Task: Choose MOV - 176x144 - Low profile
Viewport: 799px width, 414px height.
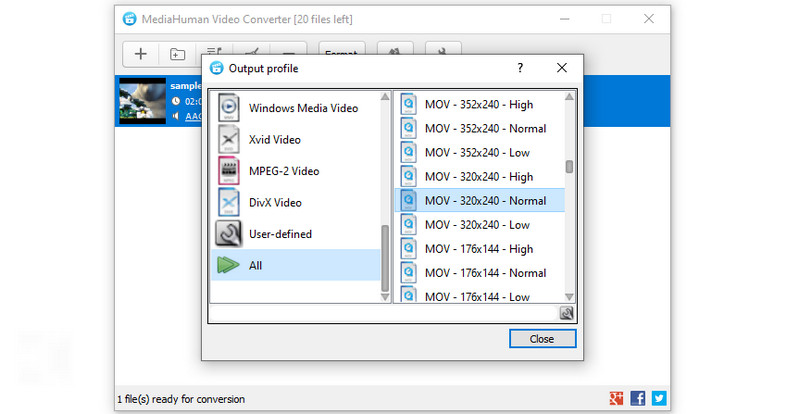Action: [x=480, y=295]
